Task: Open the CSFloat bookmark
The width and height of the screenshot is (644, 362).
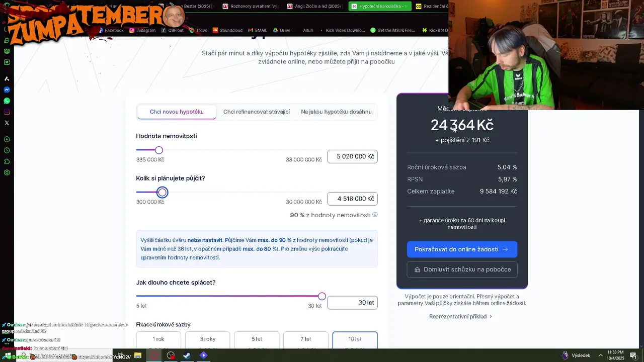Action: click(x=172, y=30)
